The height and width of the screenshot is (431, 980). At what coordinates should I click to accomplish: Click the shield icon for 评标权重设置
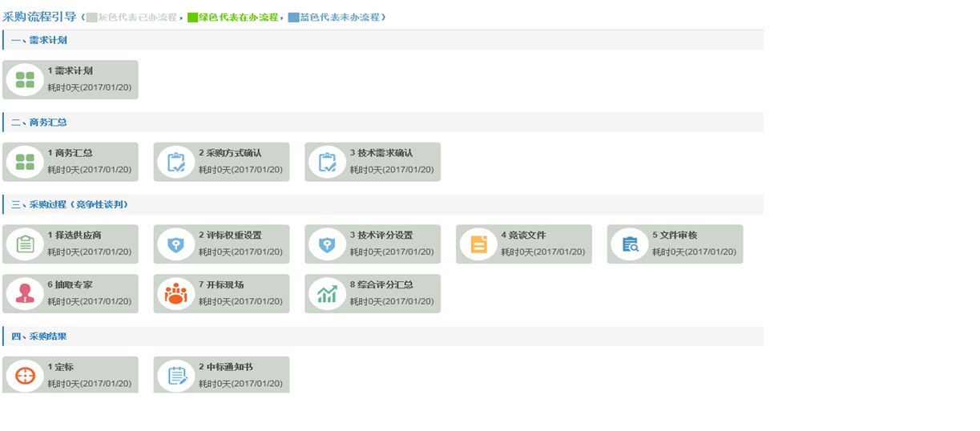click(176, 244)
